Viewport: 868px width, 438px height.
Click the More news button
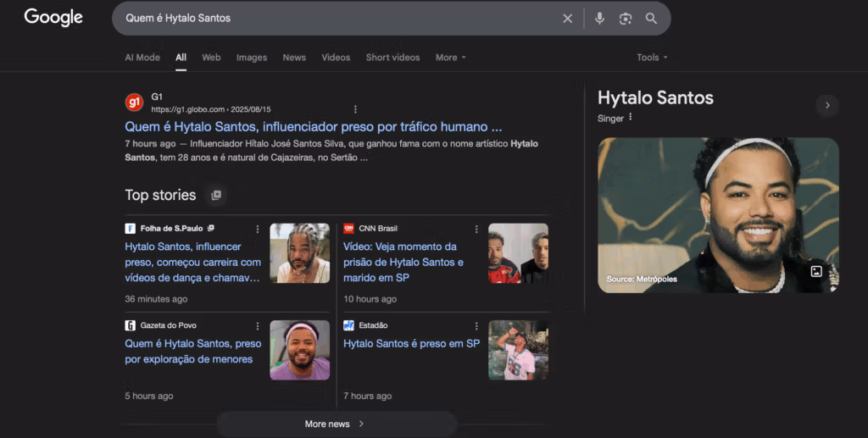[x=336, y=424]
